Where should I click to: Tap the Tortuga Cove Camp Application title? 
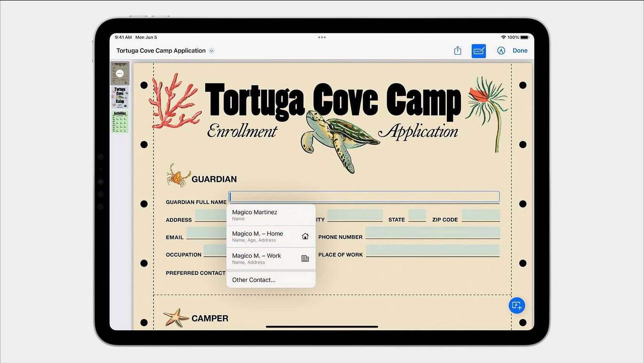click(x=161, y=50)
